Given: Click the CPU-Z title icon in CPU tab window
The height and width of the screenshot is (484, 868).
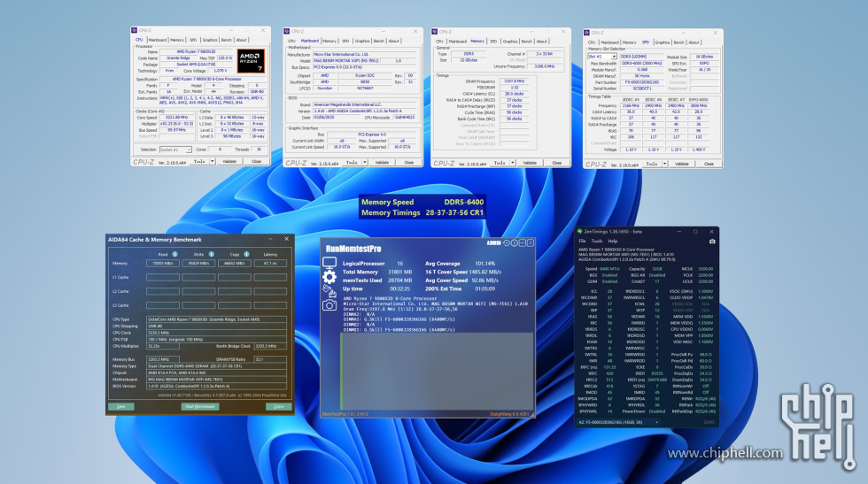Looking at the screenshot, I should click(135, 30).
